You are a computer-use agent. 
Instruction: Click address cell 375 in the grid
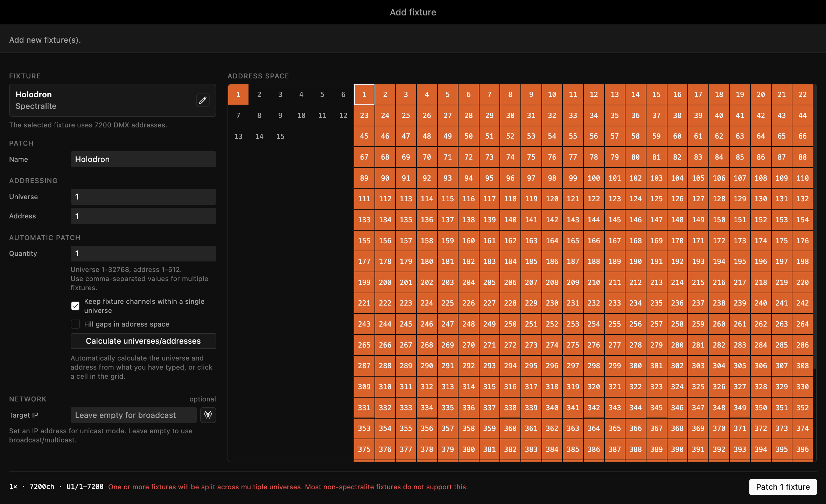(364, 449)
